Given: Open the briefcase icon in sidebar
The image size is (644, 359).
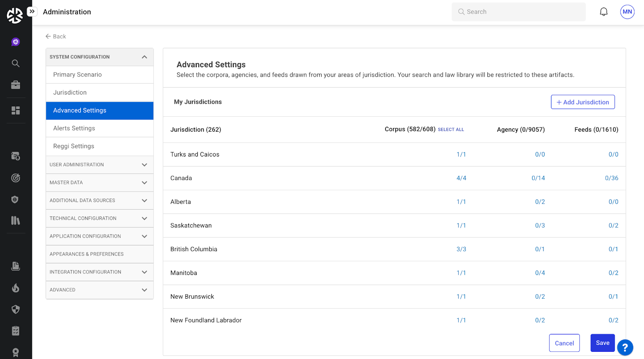Looking at the screenshot, I should click(x=16, y=85).
